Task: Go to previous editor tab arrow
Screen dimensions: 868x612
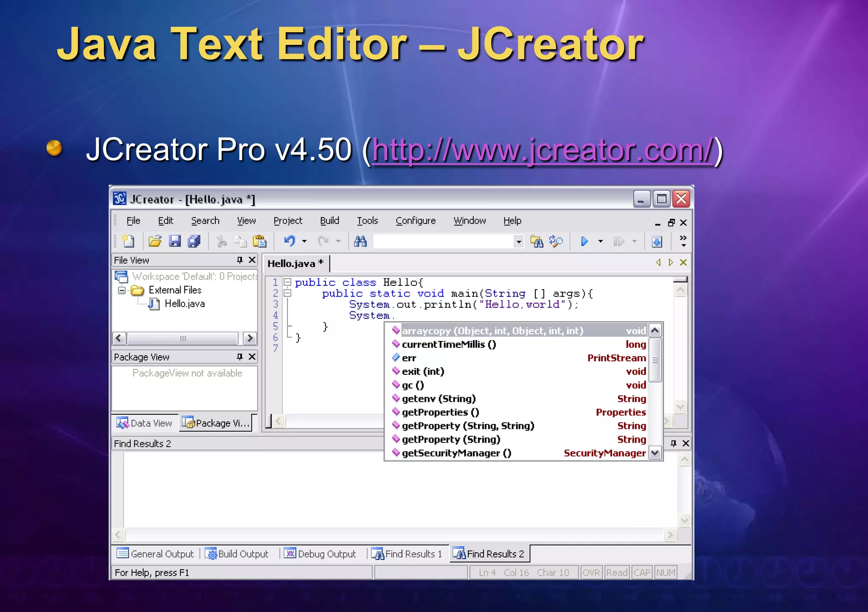Action: pos(658,263)
